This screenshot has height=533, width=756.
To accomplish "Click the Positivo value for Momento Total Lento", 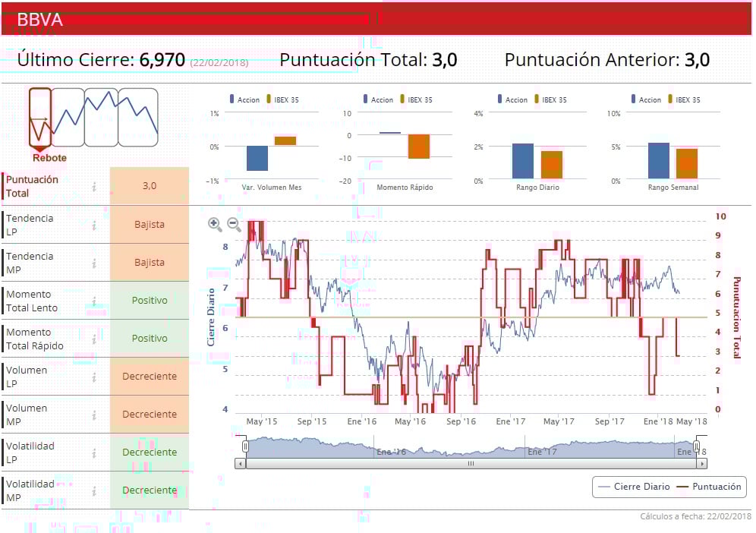I will 150,301.
